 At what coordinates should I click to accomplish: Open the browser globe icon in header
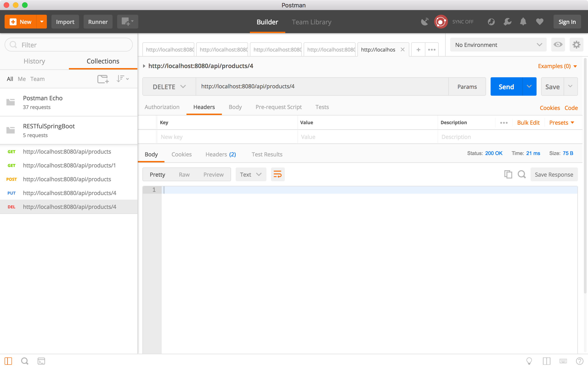491,22
